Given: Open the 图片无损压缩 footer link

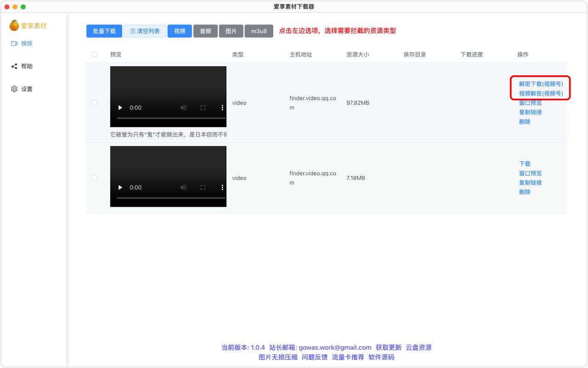Looking at the screenshot, I should coord(278,357).
